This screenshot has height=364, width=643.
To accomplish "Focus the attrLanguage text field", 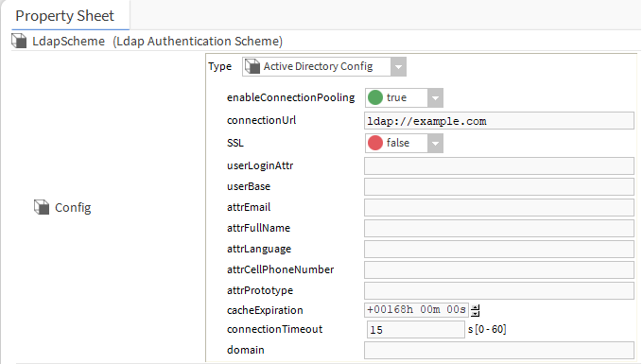I will (x=499, y=250).
